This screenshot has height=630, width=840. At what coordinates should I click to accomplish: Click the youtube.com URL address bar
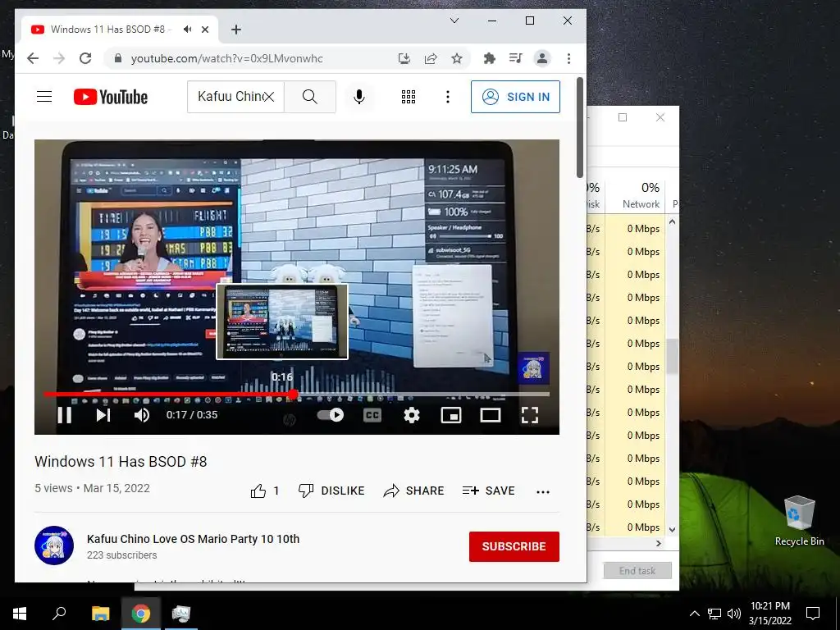click(x=227, y=58)
